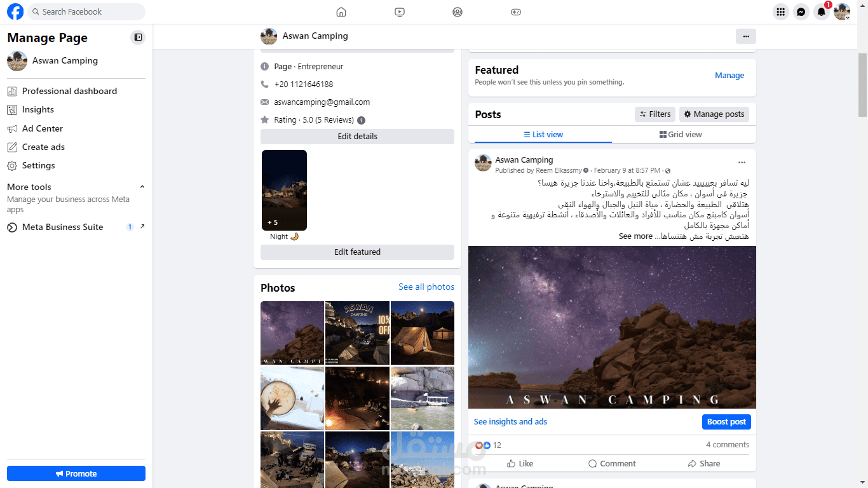The image size is (868, 488).
Task: Click Manage in the Featured section
Action: 729,75
